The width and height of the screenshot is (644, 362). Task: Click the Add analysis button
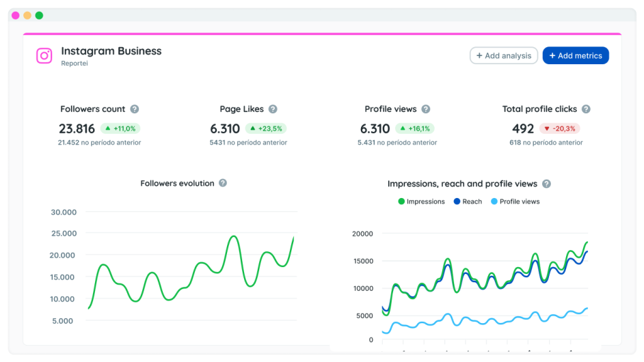click(503, 56)
